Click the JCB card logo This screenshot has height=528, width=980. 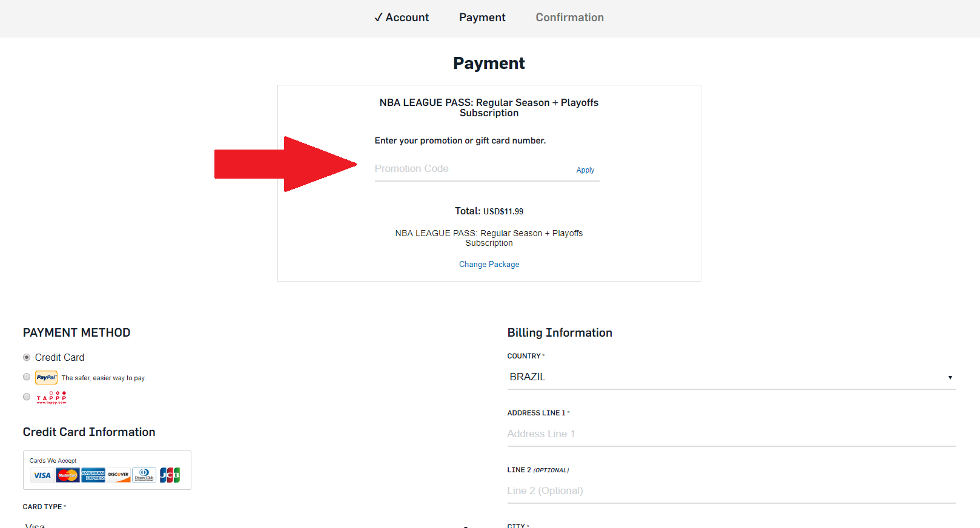pyautogui.click(x=170, y=475)
